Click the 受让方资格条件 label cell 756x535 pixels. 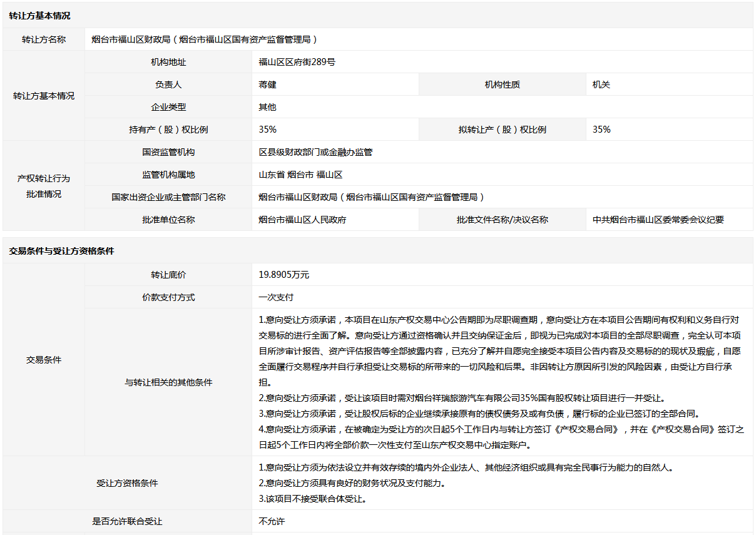point(127,483)
